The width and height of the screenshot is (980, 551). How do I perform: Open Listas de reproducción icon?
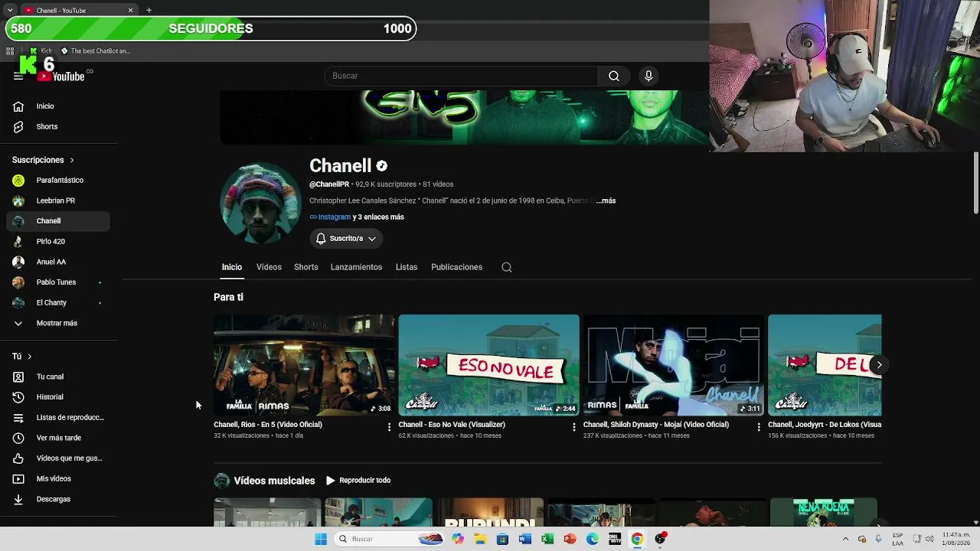(x=18, y=417)
